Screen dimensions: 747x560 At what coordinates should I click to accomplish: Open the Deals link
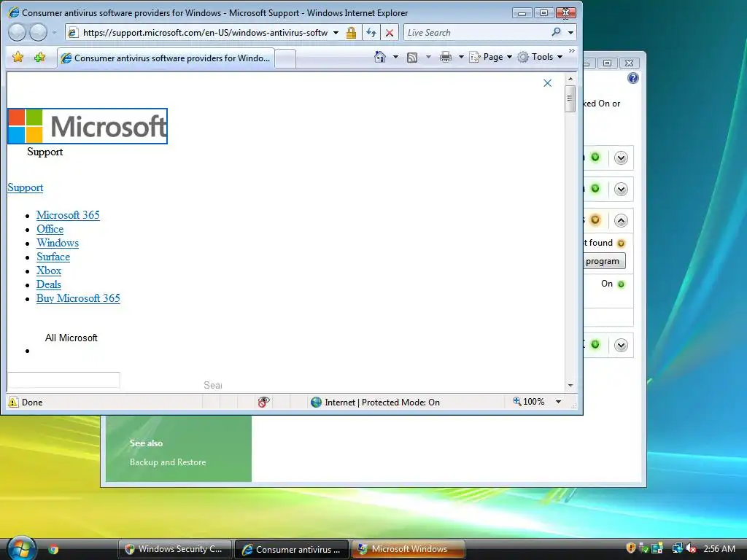point(49,284)
